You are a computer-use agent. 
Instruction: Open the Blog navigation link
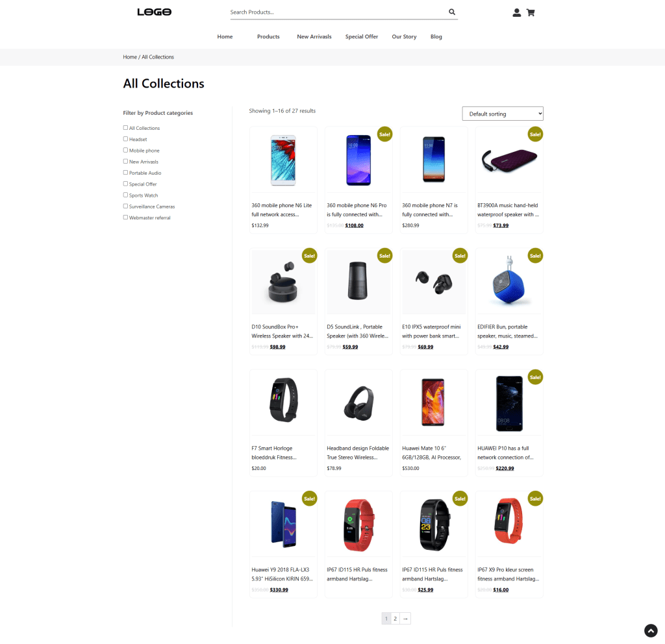(436, 36)
